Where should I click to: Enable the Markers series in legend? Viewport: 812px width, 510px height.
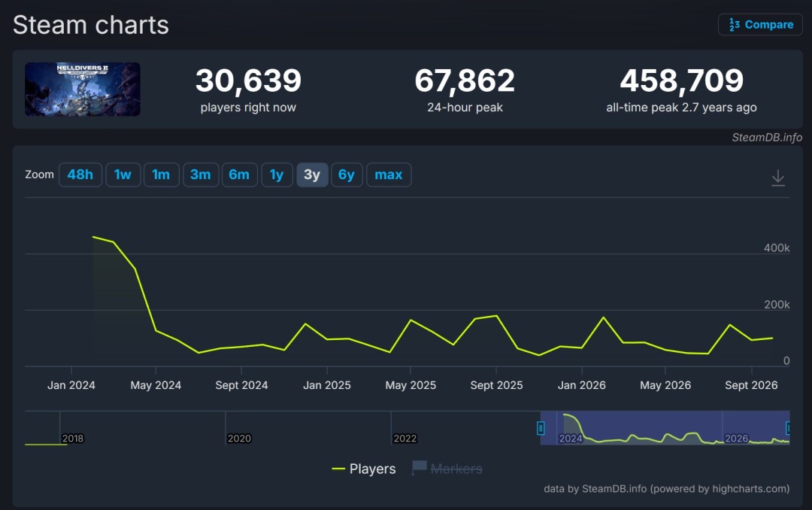coord(447,469)
